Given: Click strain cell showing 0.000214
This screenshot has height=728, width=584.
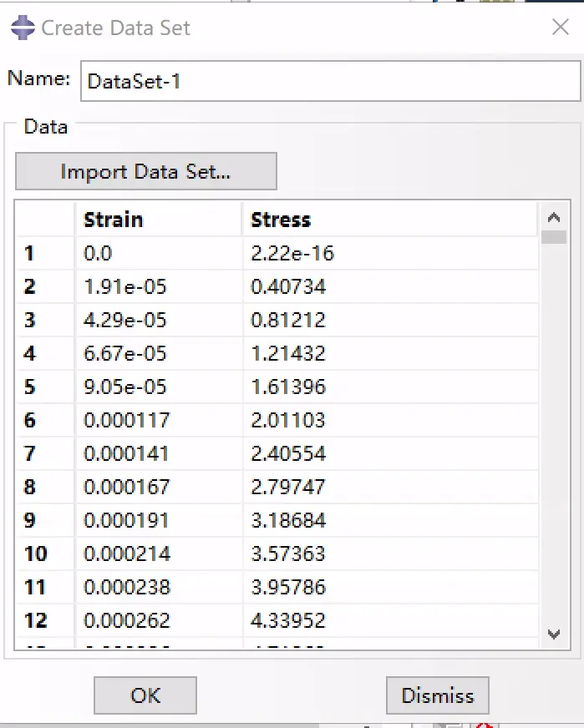Looking at the screenshot, I should tap(159, 554).
